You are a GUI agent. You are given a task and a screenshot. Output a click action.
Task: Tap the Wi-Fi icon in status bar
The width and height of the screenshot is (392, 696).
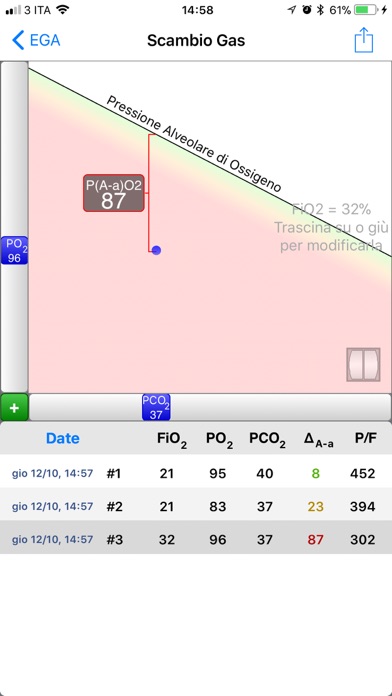tap(63, 10)
